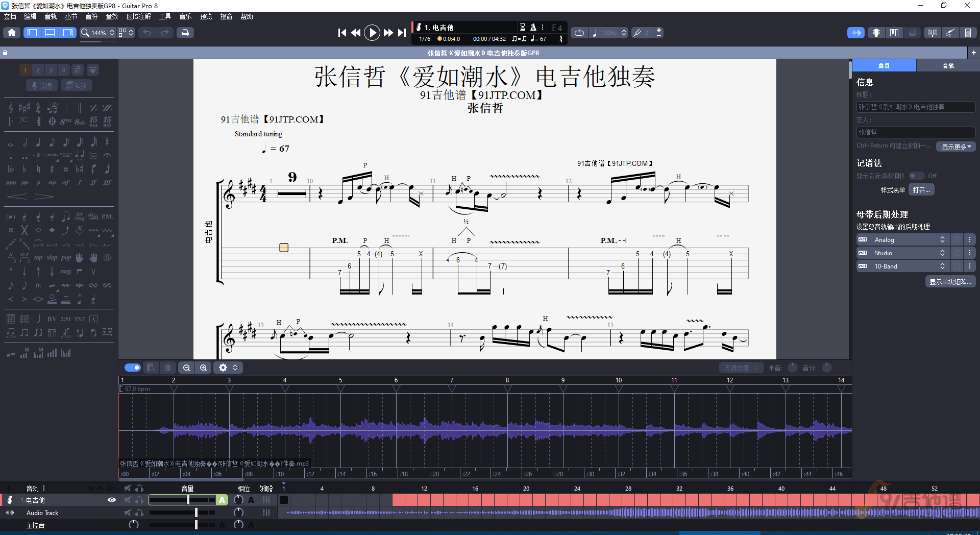
Task: Change relative tempo 100% stepper
Action: tap(624, 33)
